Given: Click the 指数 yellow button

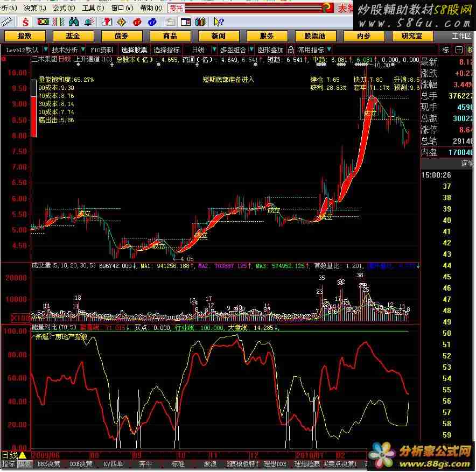Looking at the screenshot, I should pos(25,36).
